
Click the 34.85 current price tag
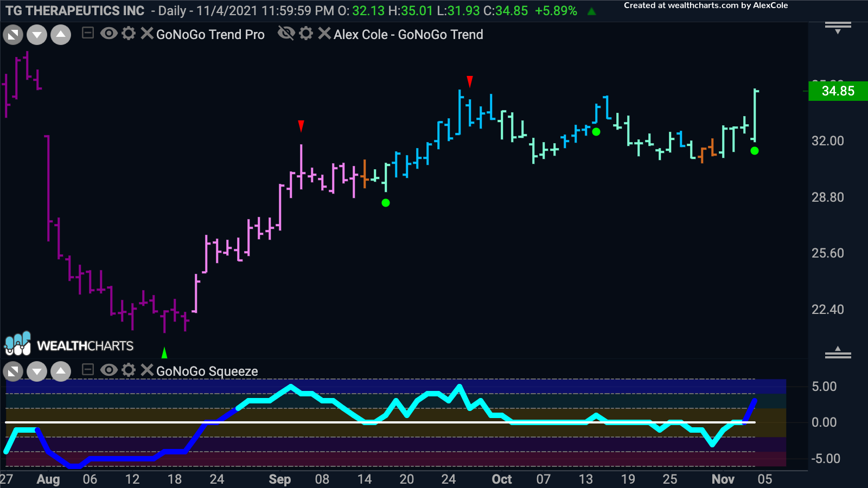coord(838,91)
